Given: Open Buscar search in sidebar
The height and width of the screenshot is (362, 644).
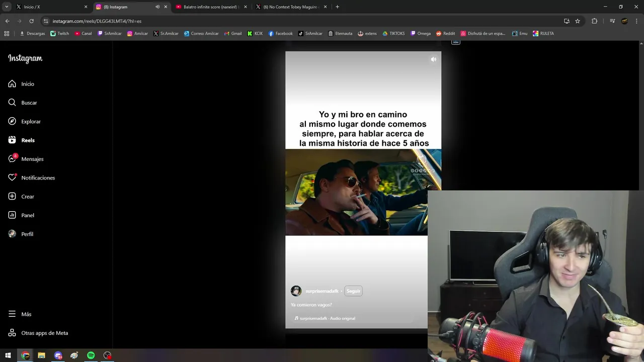Looking at the screenshot, I should pyautogui.click(x=23, y=103).
